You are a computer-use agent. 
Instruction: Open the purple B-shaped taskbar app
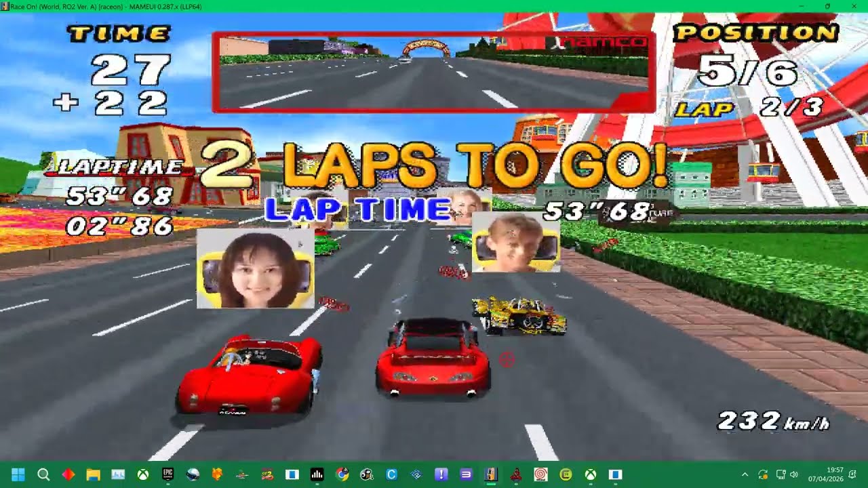466,474
